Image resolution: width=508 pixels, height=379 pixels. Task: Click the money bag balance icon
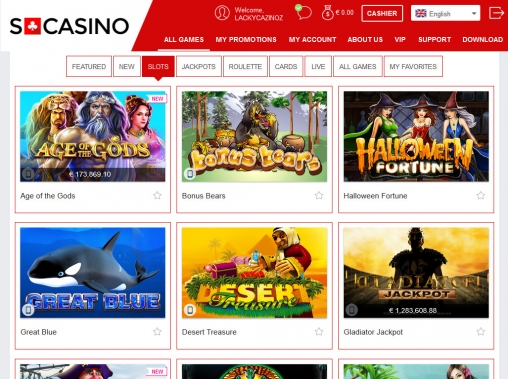[327, 13]
